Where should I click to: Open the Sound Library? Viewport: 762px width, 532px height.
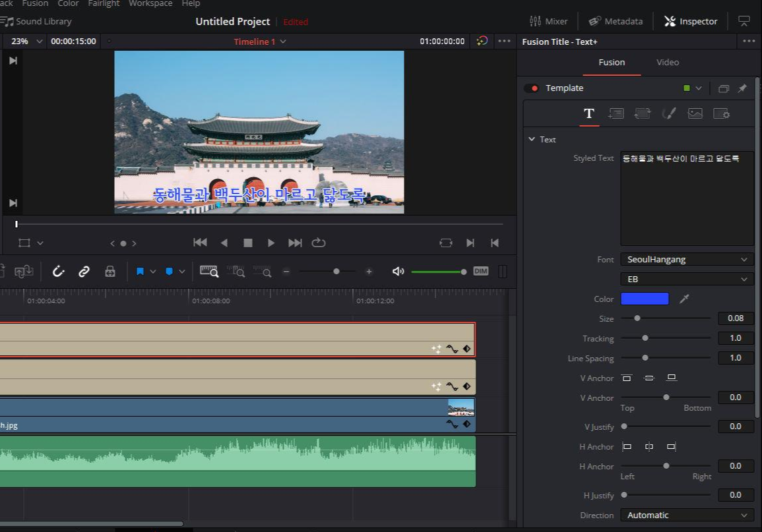[36, 21]
